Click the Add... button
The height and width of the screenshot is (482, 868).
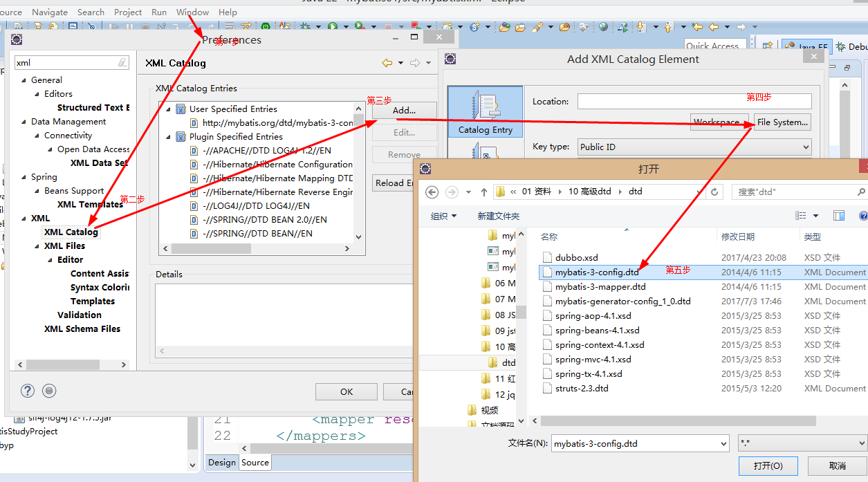(404, 111)
